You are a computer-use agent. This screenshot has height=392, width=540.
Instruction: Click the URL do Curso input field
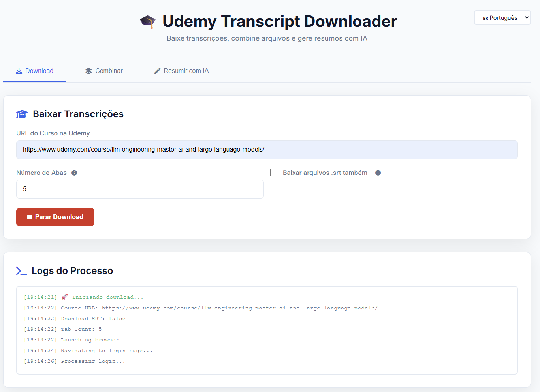(x=266, y=150)
